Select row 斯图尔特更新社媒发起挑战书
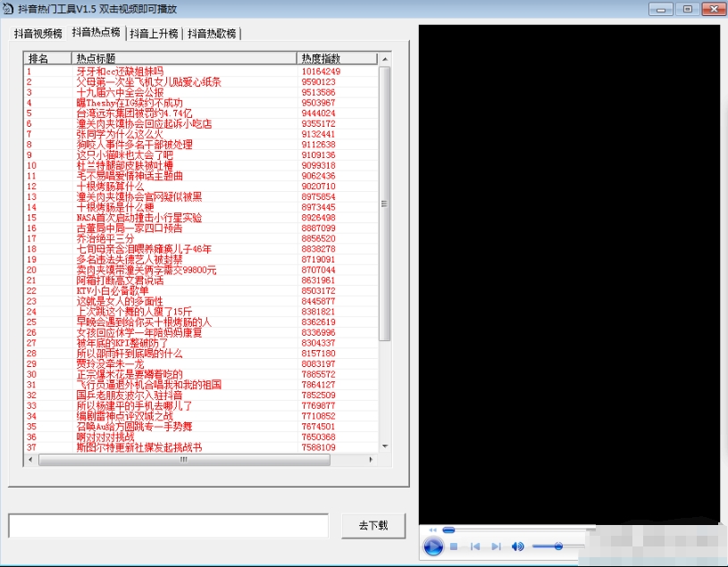728x567 pixels. 201,447
